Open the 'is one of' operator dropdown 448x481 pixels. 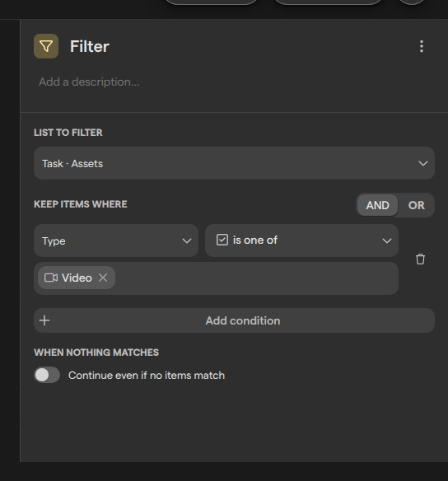(301, 240)
